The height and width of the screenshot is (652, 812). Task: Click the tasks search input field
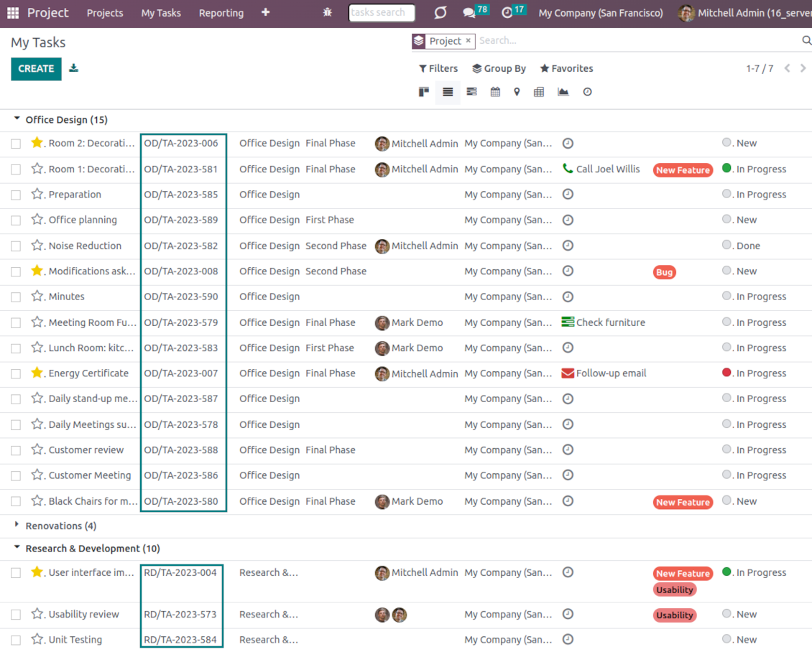[x=382, y=13]
